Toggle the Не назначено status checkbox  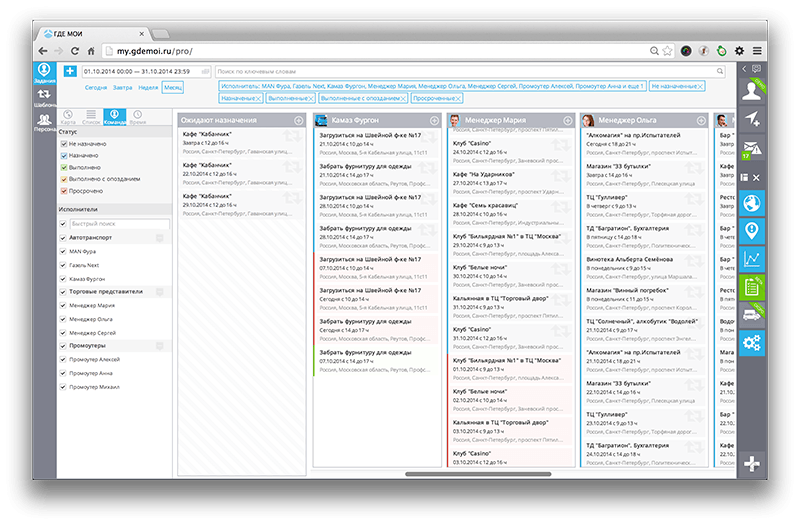click(x=64, y=144)
